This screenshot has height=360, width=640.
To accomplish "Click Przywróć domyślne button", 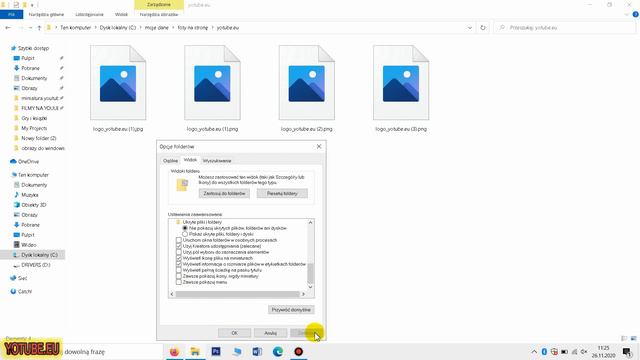I will pos(291,310).
